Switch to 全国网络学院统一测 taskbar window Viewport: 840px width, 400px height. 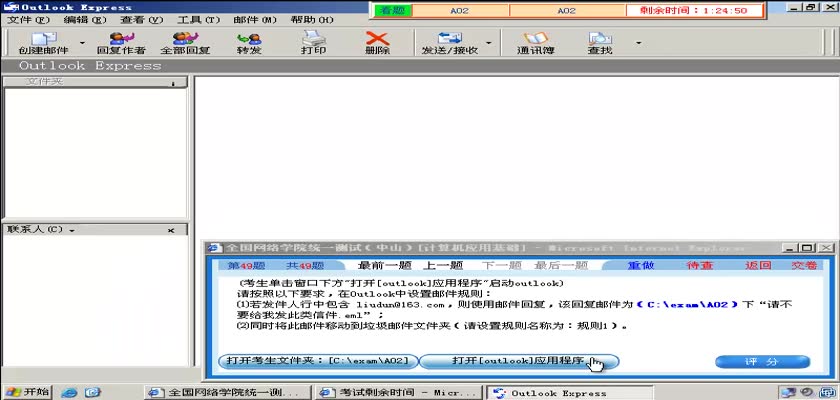[x=228, y=393]
